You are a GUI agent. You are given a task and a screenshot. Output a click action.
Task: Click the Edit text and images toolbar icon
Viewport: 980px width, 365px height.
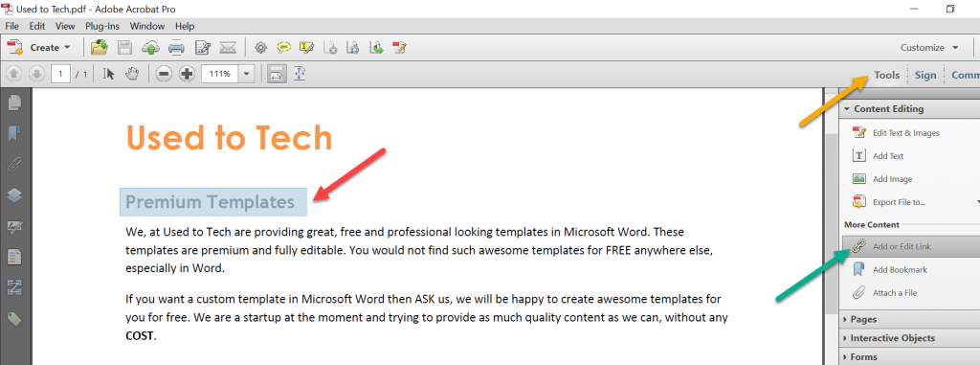coord(202,48)
